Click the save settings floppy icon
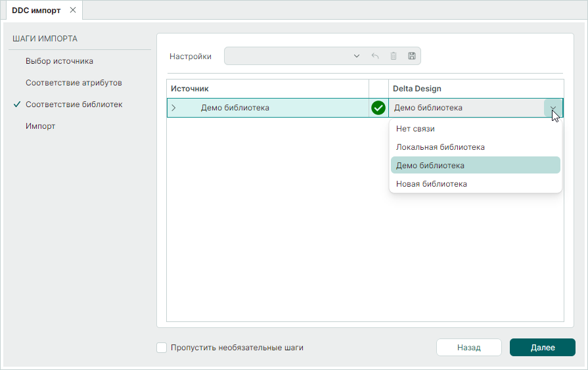The width and height of the screenshot is (588, 370). pos(412,57)
